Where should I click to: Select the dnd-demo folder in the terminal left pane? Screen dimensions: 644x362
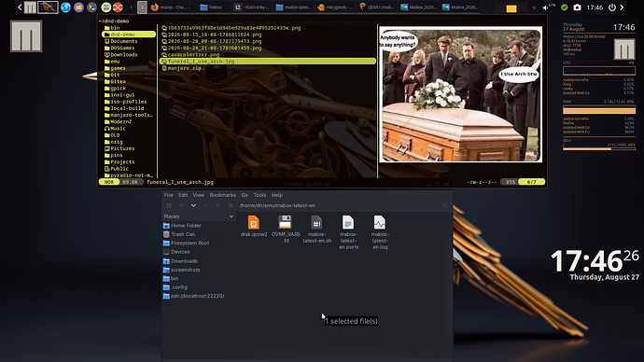tap(129, 35)
